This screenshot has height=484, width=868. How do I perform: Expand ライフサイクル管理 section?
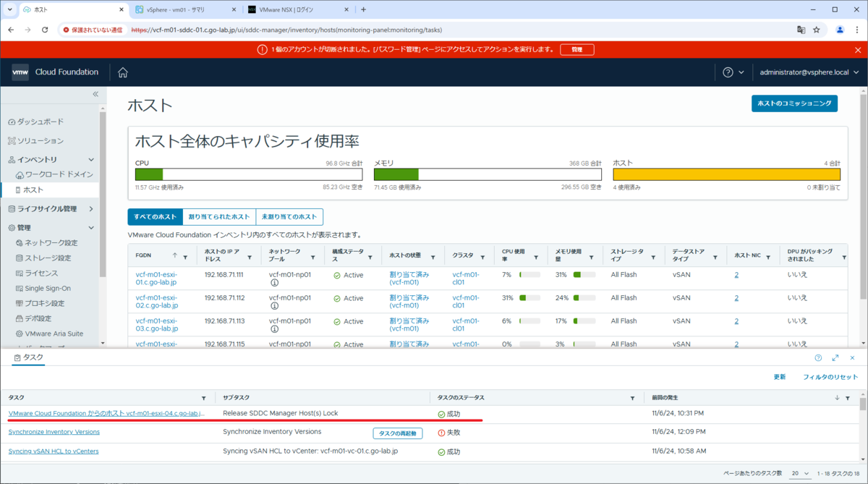click(91, 209)
